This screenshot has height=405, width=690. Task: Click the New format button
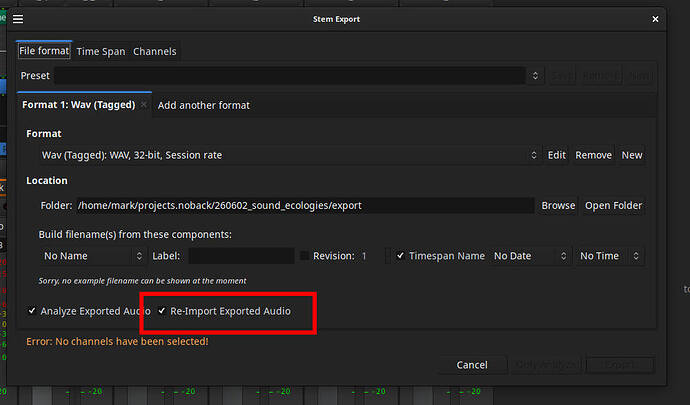631,155
